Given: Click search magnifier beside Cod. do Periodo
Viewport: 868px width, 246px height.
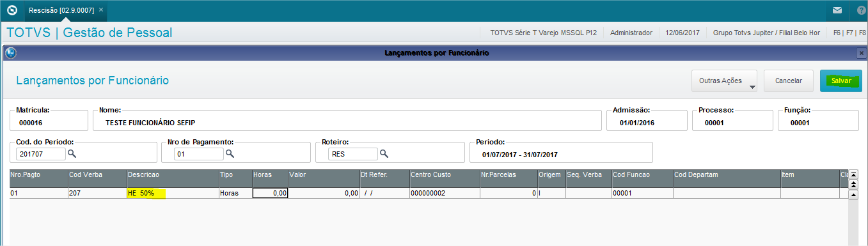Looking at the screenshot, I should click(72, 153).
